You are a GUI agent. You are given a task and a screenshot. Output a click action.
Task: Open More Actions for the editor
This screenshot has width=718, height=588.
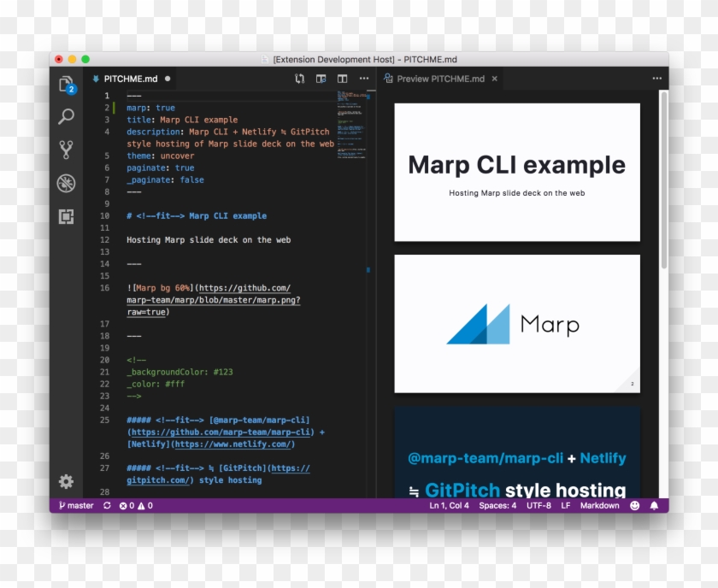click(362, 78)
